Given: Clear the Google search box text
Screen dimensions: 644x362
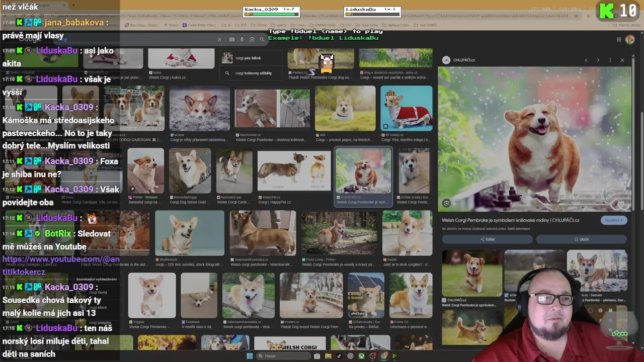Looking at the screenshot, I should click(219, 39).
